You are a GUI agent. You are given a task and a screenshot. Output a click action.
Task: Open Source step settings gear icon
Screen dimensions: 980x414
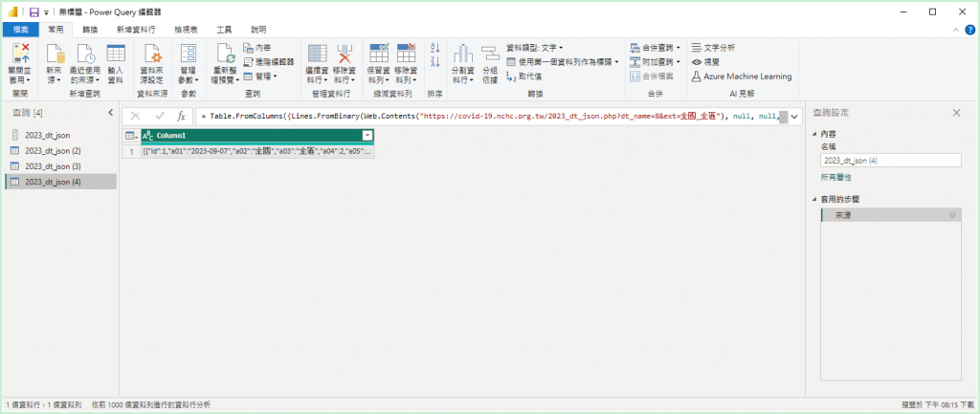click(952, 215)
